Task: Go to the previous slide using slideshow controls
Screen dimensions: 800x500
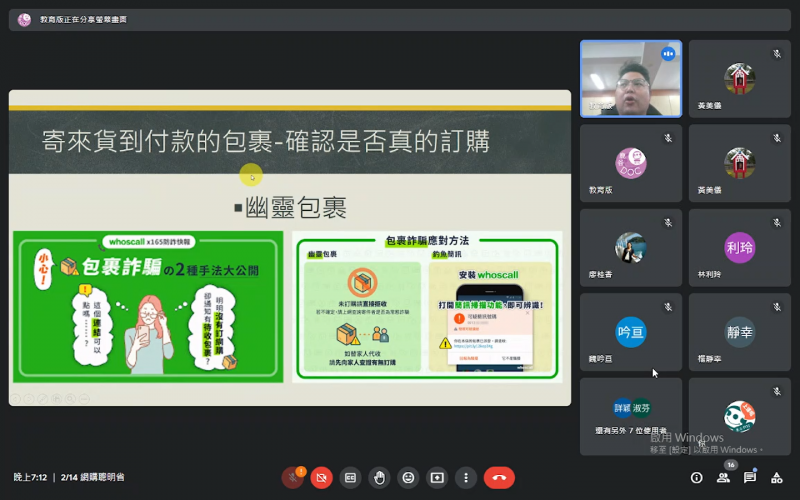Action: coord(16,398)
